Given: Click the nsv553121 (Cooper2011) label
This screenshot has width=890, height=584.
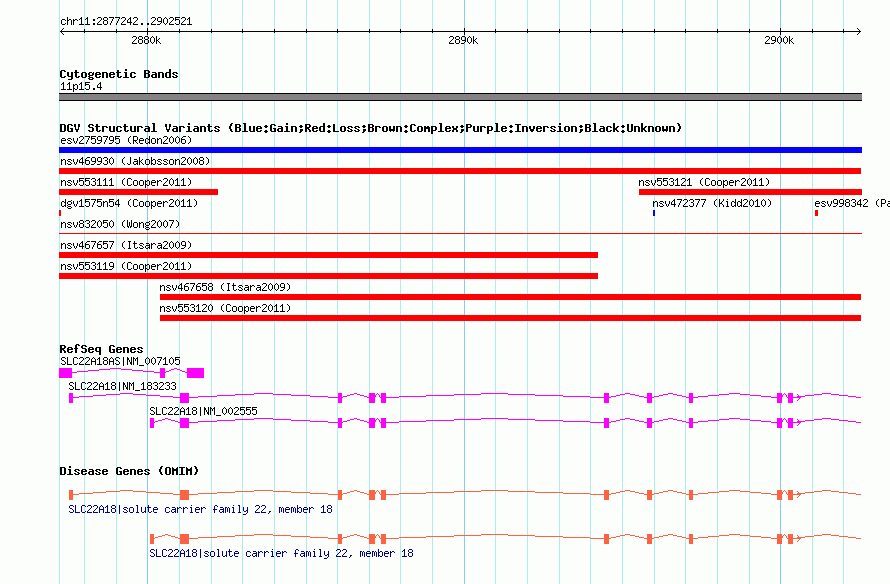Looking at the screenshot, I should 704,182.
